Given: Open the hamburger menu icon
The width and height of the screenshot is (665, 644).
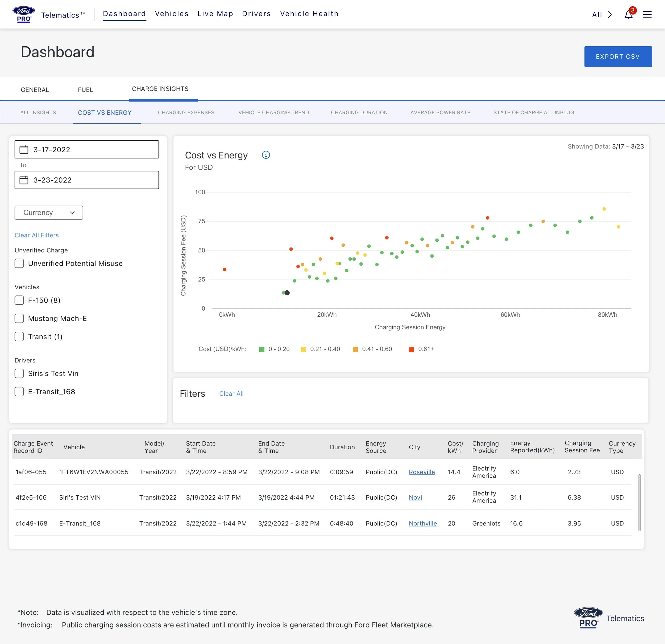Looking at the screenshot, I should [647, 15].
